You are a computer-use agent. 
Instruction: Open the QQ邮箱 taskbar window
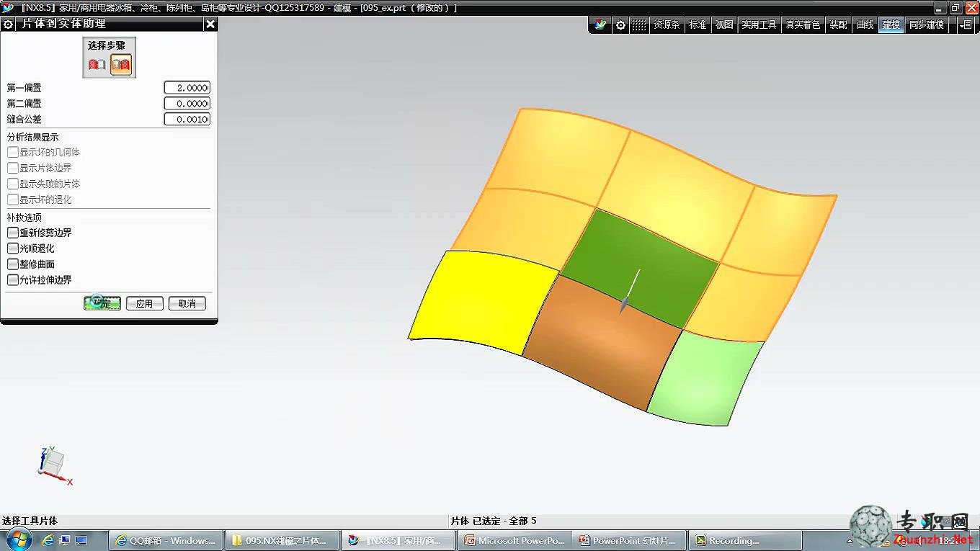pos(166,540)
